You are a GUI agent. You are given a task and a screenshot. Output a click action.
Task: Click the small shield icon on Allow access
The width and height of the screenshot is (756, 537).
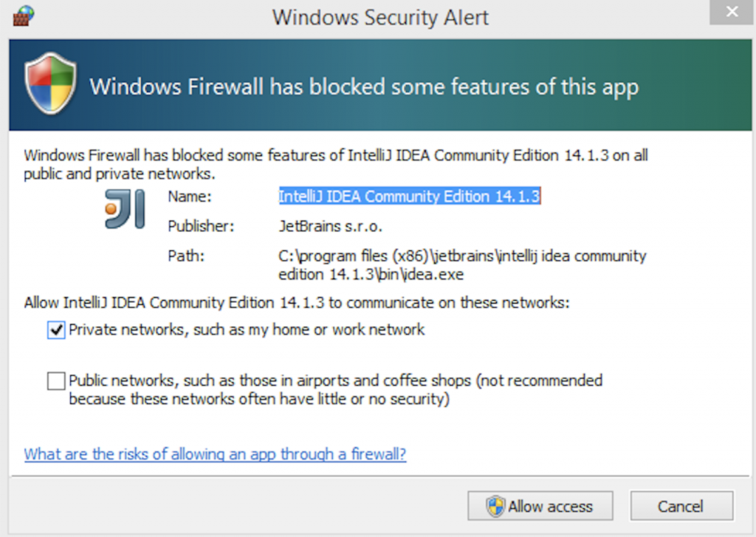(x=495, y=506)
